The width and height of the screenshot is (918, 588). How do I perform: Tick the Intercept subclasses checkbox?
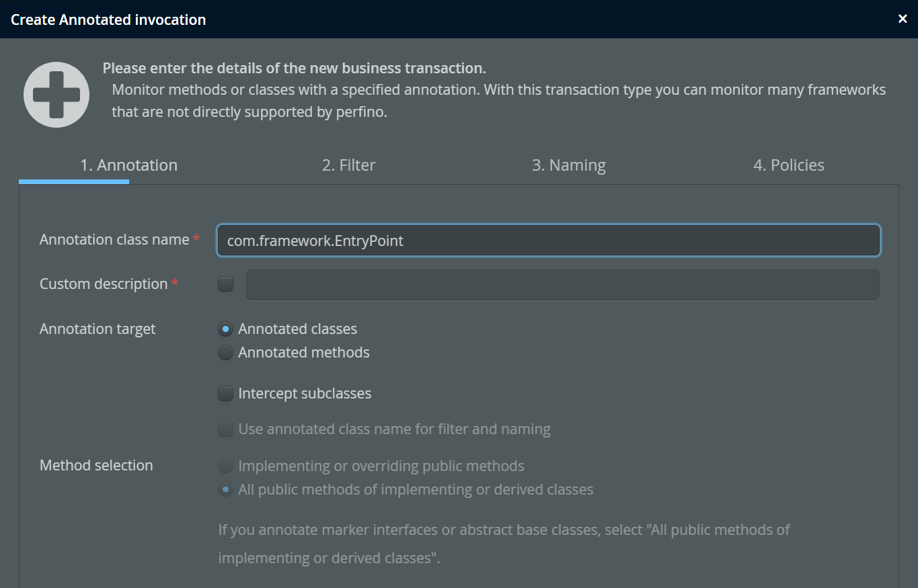(x=226, y=394)
